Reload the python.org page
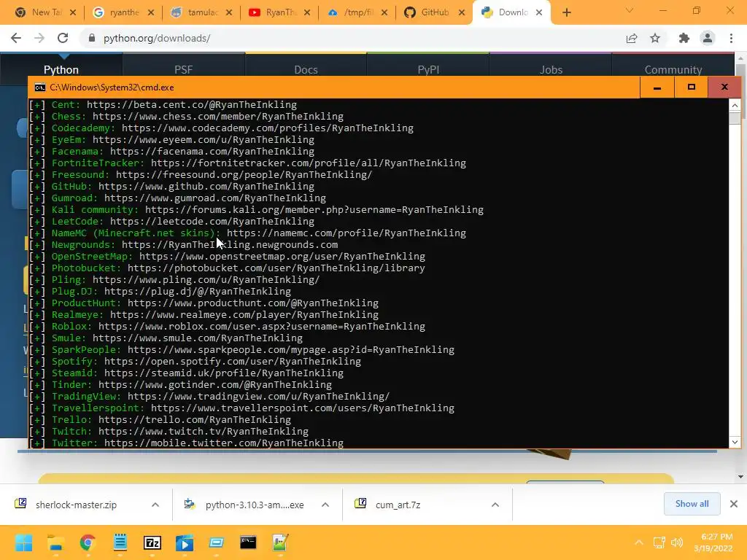The width and height of the screenshot is (747, 560). (63, 38)
